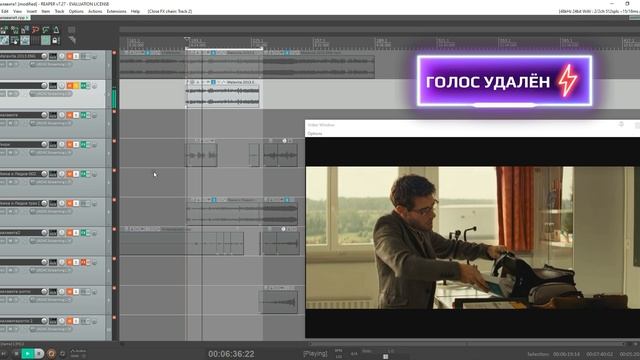The image size is (640, 360).
Task: Click the Record button in transport
Action: [x=51, y=353]
